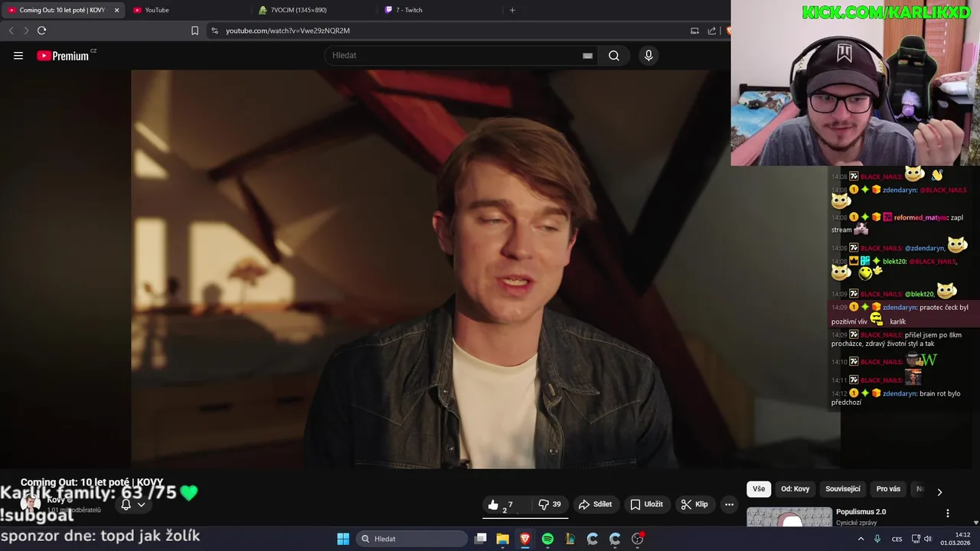Show hidden system tray icons

click(x=861, y=539)
